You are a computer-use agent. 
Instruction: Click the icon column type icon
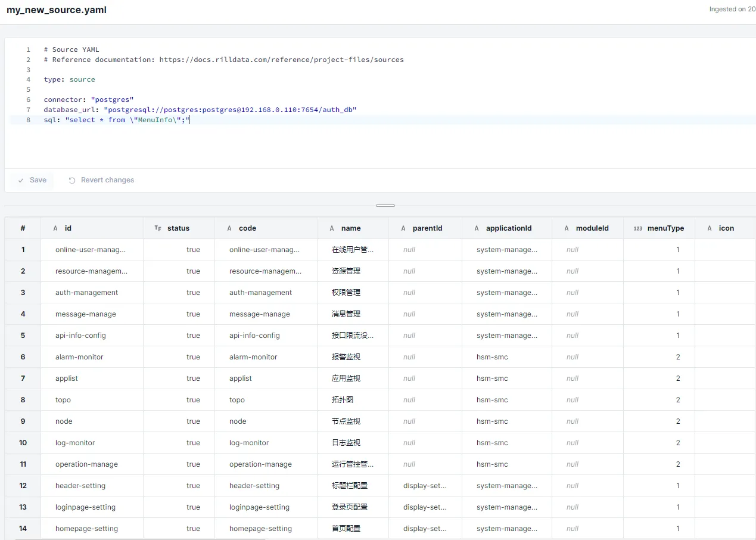click(710, 228)
